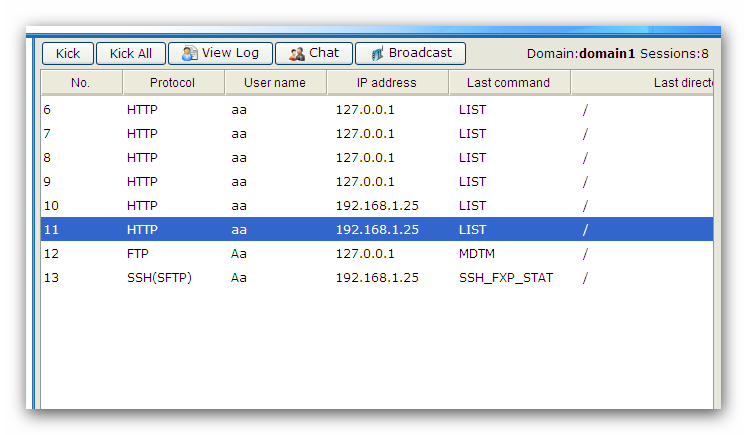Select session row number 13
This screenshot has width=747, height=435.
point(377,278)
